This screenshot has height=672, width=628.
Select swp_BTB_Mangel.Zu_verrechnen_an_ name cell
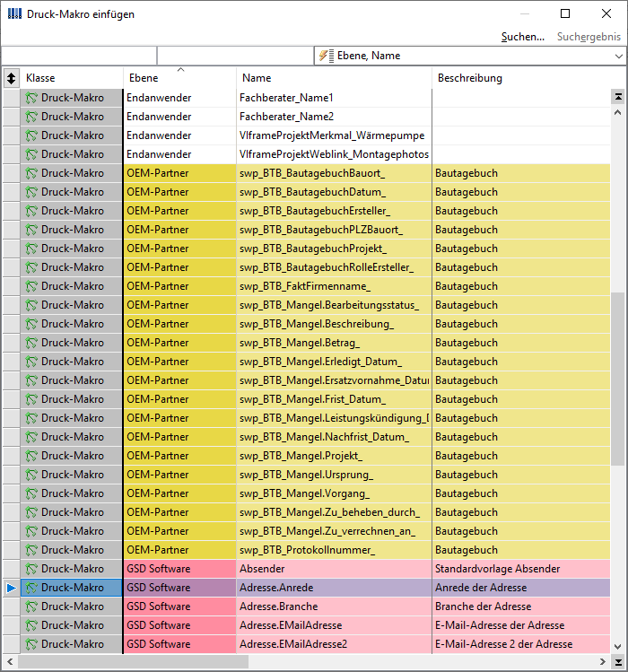click(334, 531)
